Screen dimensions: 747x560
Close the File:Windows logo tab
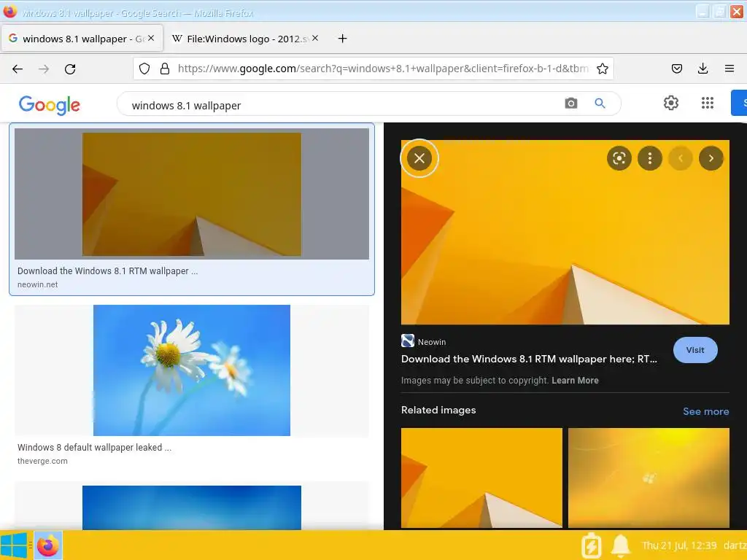[x=315, y=38]
